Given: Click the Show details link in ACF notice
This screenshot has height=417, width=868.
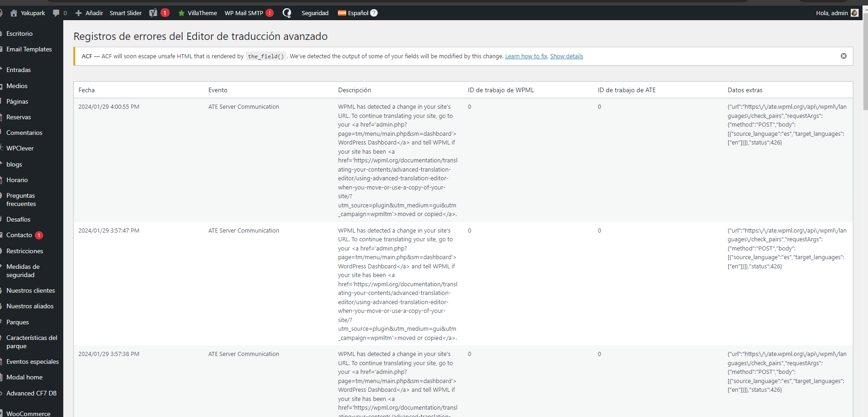Looking at the screenshot, I should coord(567,56).
